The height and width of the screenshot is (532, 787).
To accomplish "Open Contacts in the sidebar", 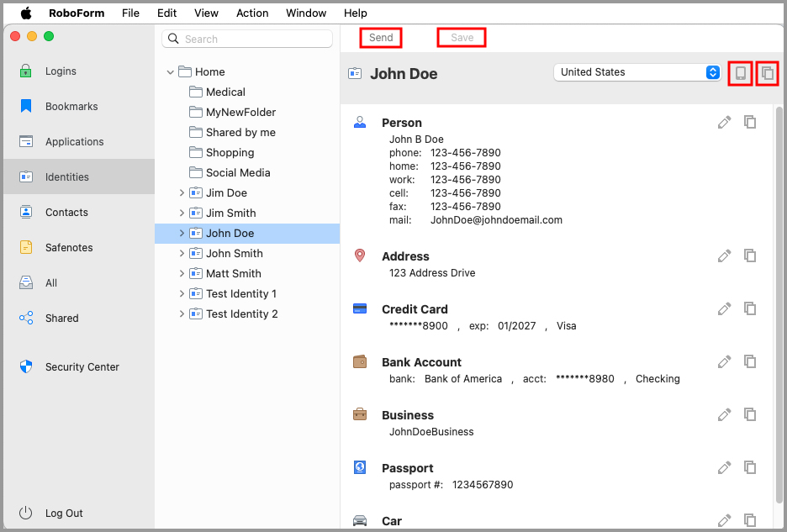I will [x=66, y=213].
